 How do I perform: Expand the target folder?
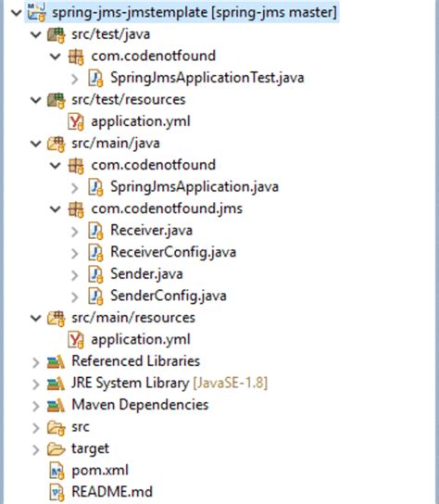tap(36, 450)
